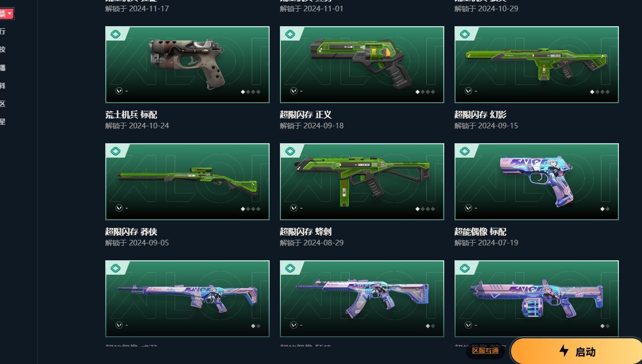Click the VP currency icon on 超限闪存 莽侠 card
This screenshot has width=642, height=364.
(119, 208)
